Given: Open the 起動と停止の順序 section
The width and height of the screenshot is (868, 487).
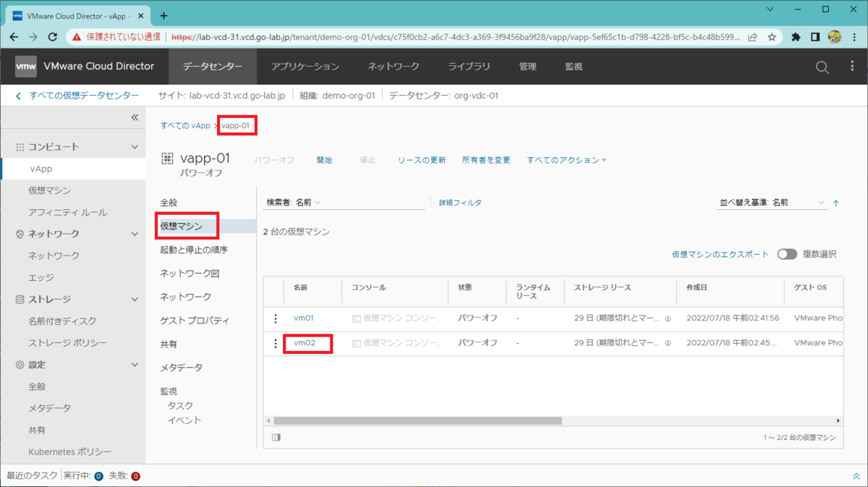Looking at the screenshot, I should point(194,250).
